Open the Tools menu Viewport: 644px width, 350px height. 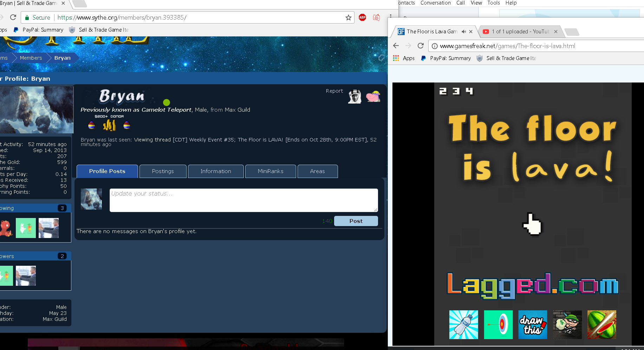pos(494,3)
